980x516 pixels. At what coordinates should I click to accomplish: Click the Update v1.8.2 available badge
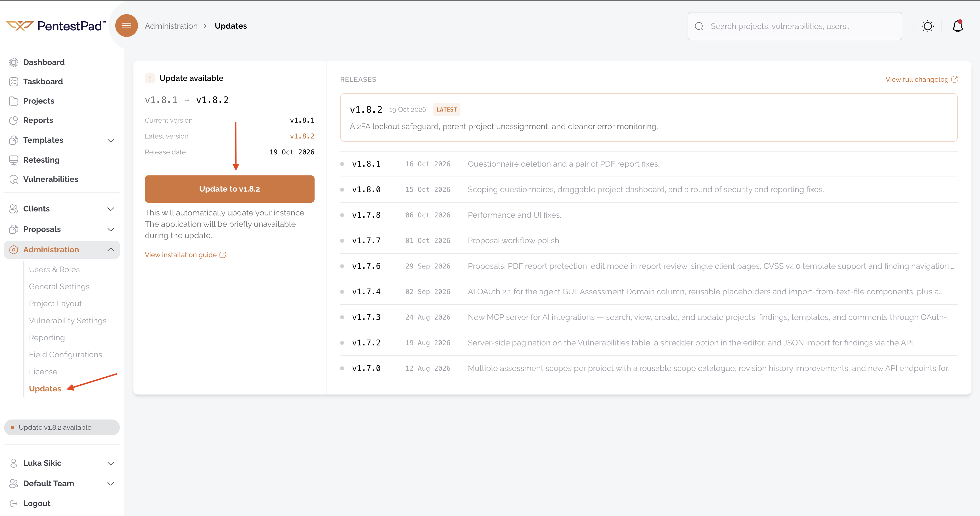[x=62, y=428]
